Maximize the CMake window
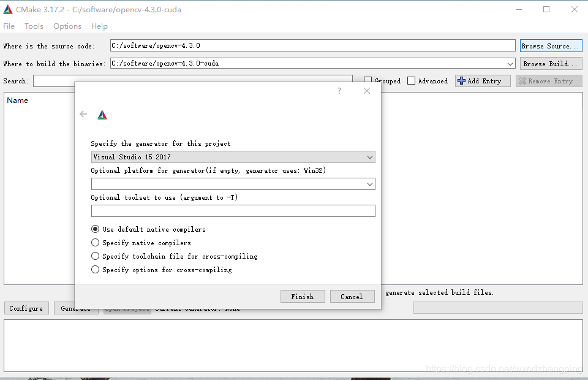Image resolution: width=588 pixels, height=380 pixels. (546, 10)
